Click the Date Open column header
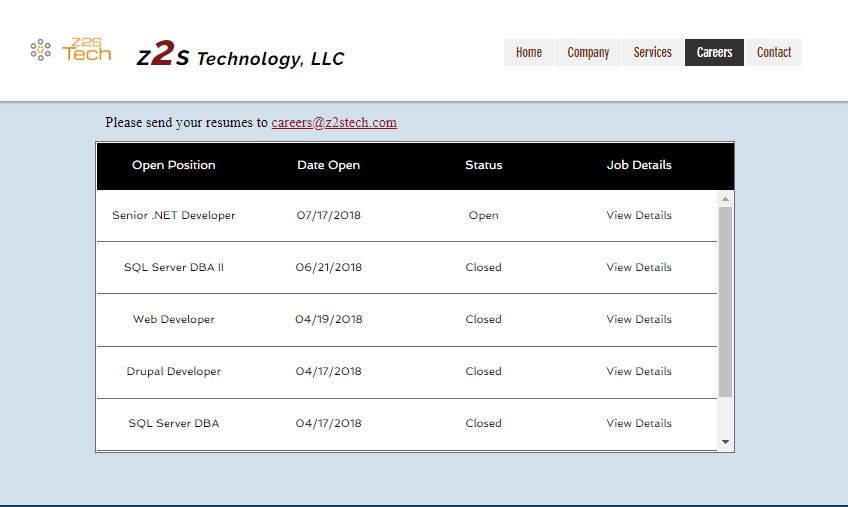Screen dimensions: 848x507 pos(328,165)
